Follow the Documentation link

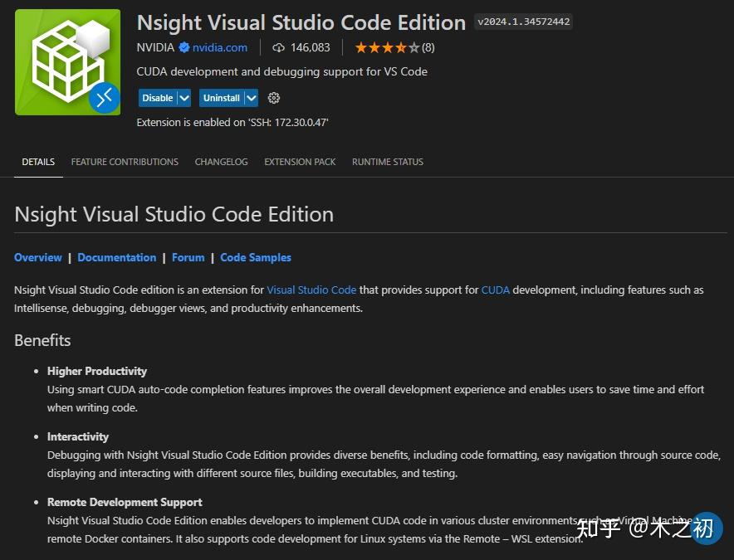pyautogui.click(x=116, y=257)
